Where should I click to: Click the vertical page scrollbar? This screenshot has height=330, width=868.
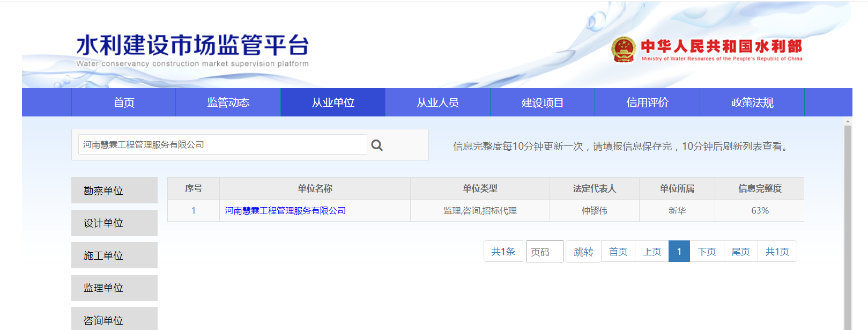click(848, 225)
